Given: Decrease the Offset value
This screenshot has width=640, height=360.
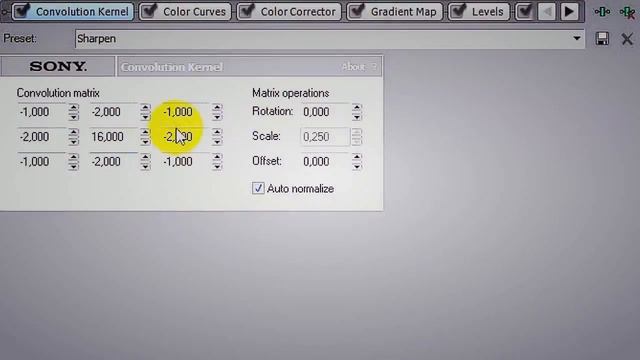Looking at the screenshot, I should click(x=357, y=166).
